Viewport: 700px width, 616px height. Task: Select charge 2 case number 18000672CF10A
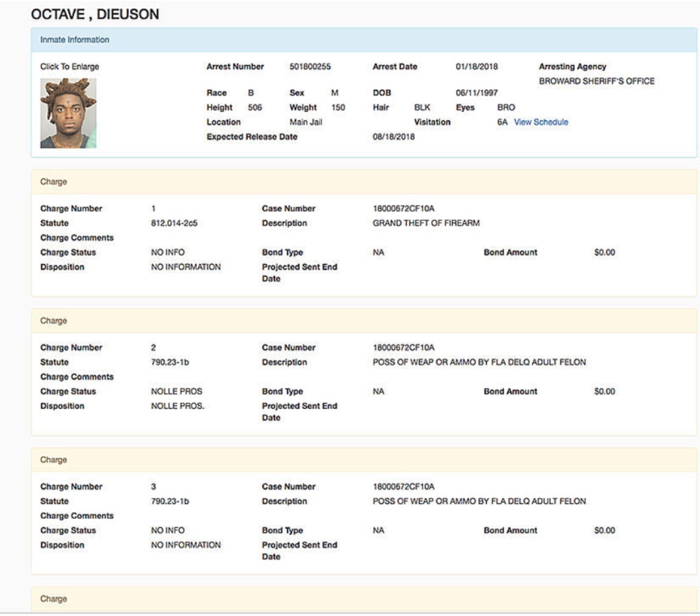point(403,348)
